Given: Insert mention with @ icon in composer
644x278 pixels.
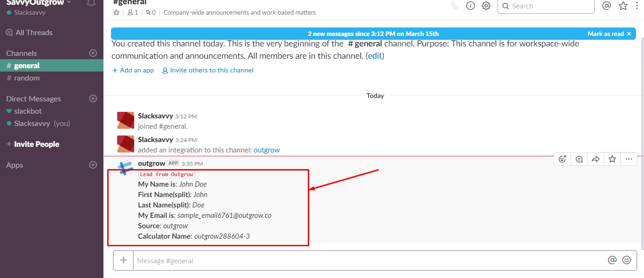Looking at the screenshot, I should click(x=612, y=260).
